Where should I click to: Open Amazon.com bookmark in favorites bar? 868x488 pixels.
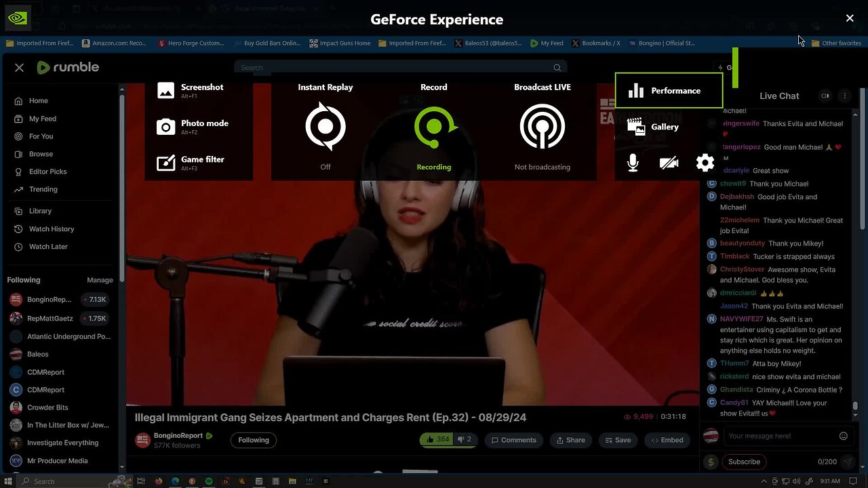[x=114, y=43]
